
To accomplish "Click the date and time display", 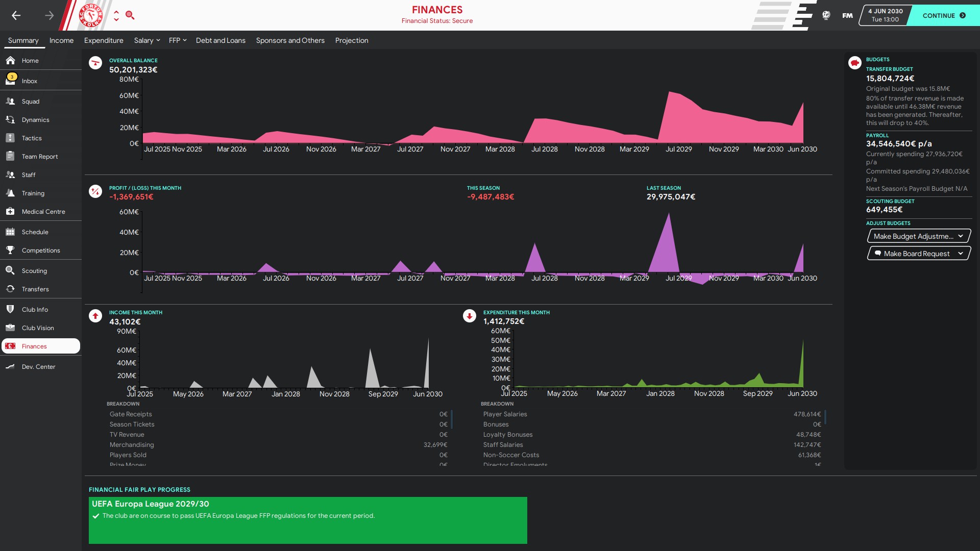I will pos(885,15).
